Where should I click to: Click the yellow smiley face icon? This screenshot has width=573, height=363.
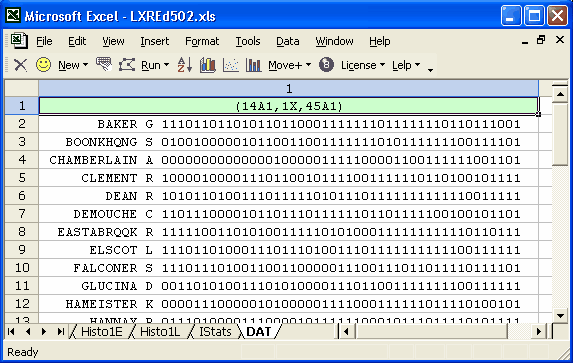pyautogui.click(x=43, y=65)
